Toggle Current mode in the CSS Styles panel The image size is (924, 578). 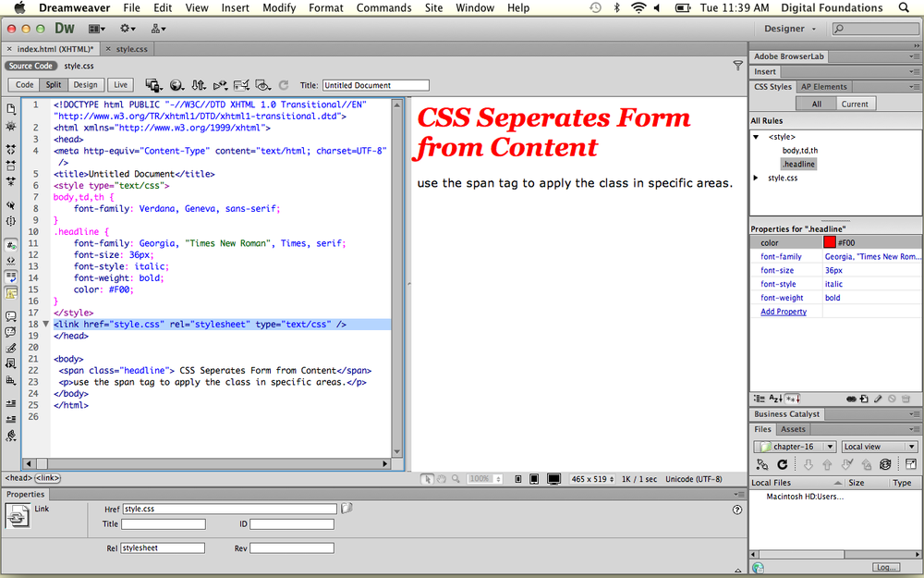(x=855, y=104)
